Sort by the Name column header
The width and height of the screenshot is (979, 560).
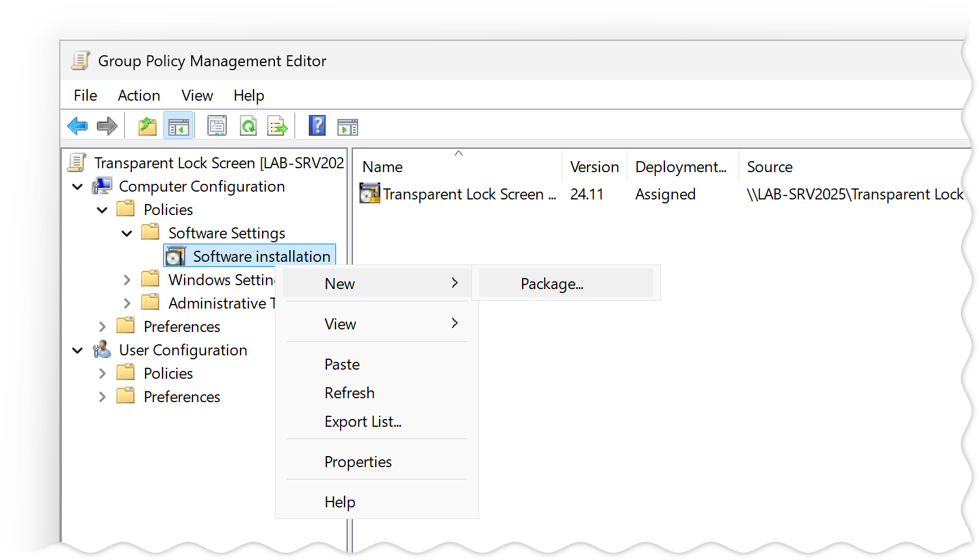[x=458, y=166]
